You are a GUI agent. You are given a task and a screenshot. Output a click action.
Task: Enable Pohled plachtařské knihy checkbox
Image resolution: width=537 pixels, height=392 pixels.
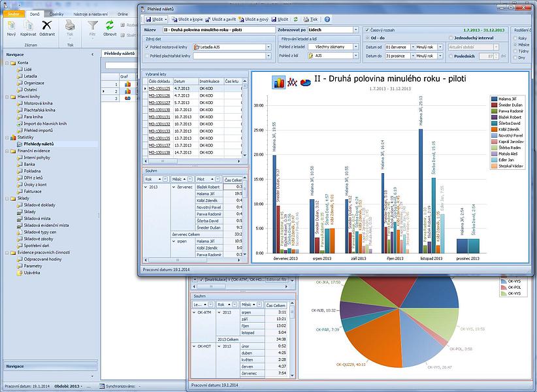pyautogui.click(x=147, y=56)
